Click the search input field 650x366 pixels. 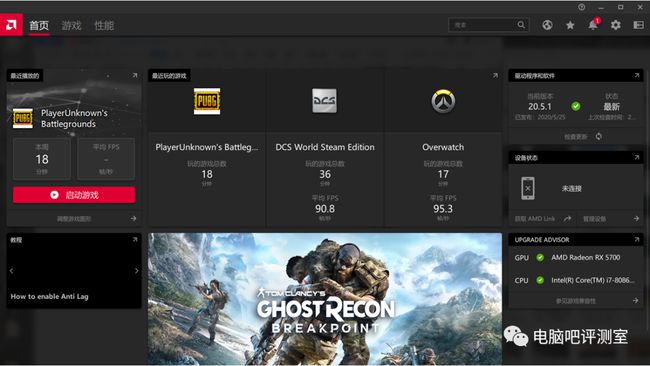[482, 25]
